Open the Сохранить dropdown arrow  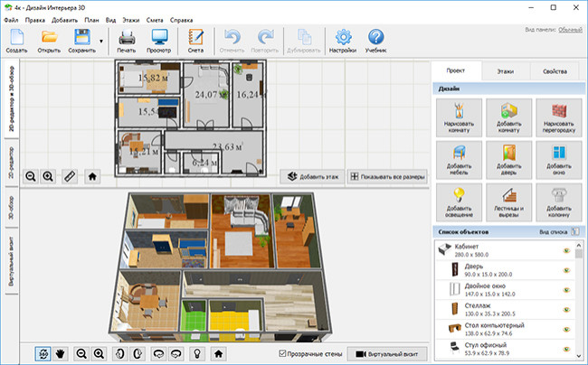(x=100, y=41)
